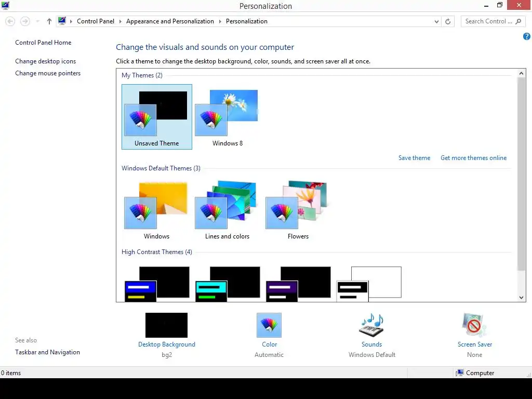
Task: Restore down the Personalization window
Action: point(500,5)
